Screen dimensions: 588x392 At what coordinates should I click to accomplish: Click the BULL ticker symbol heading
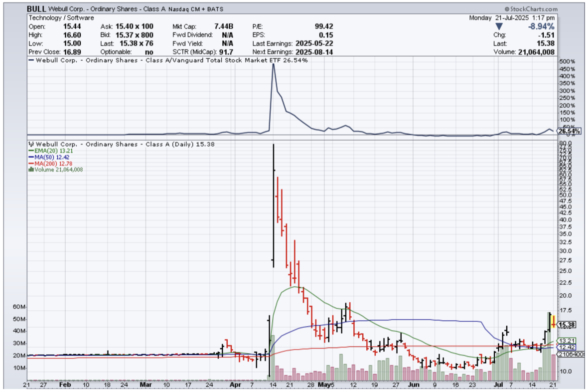point(37,9)
